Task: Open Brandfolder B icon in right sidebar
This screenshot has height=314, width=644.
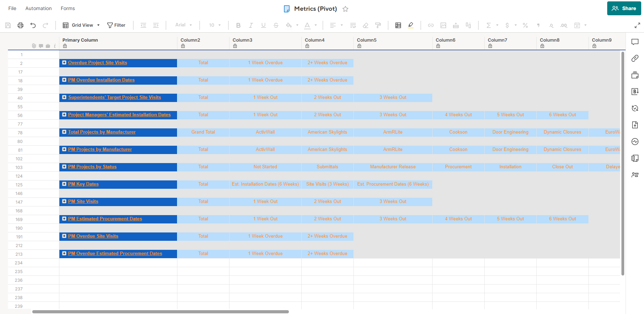Action: coord(635,92)
